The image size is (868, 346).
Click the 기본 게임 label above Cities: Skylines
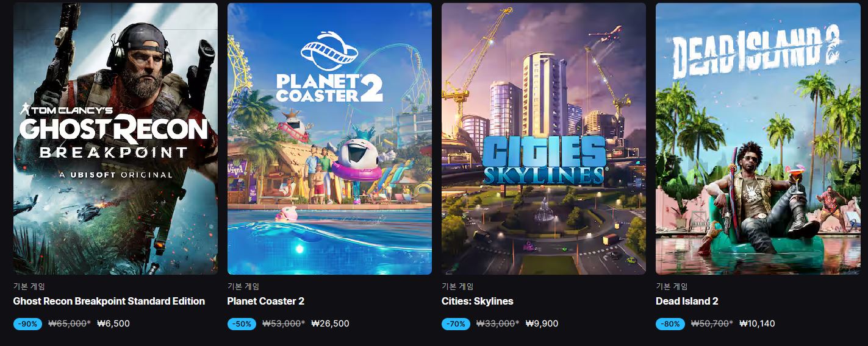457,286
